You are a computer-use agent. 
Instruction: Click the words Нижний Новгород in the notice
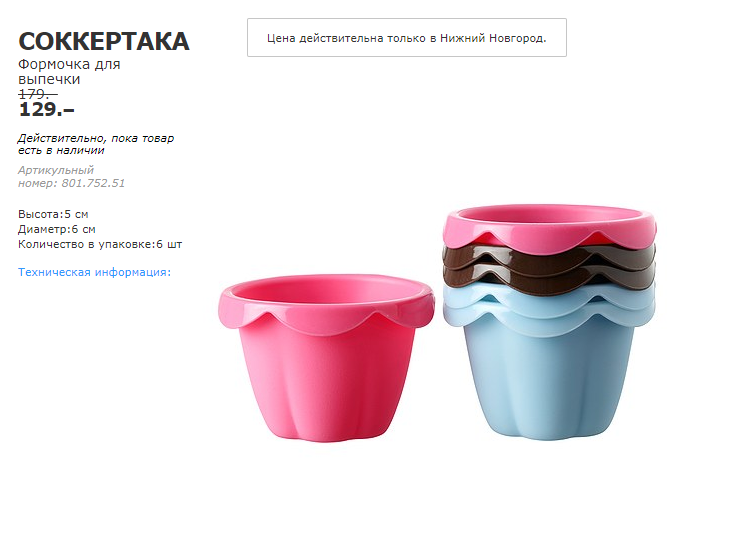(493, 38)
